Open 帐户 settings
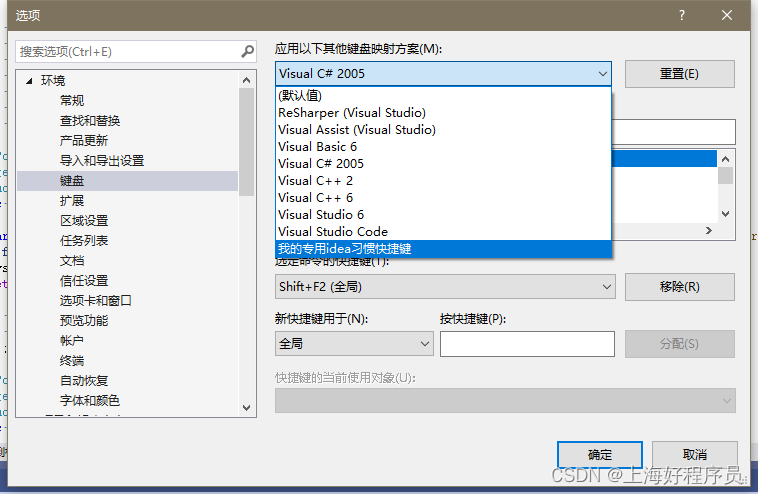The width and height of the screenshot is (758, 494). 72,341
